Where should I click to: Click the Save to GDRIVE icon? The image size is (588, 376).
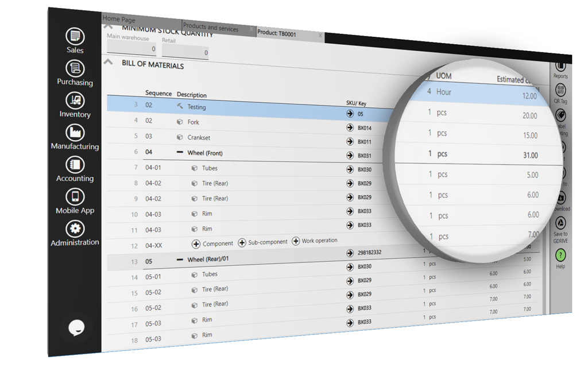point(560,224)
